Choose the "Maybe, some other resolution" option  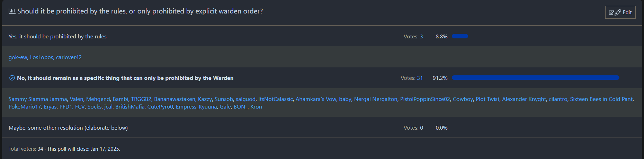pyautogui.click(x=68, y=128)
